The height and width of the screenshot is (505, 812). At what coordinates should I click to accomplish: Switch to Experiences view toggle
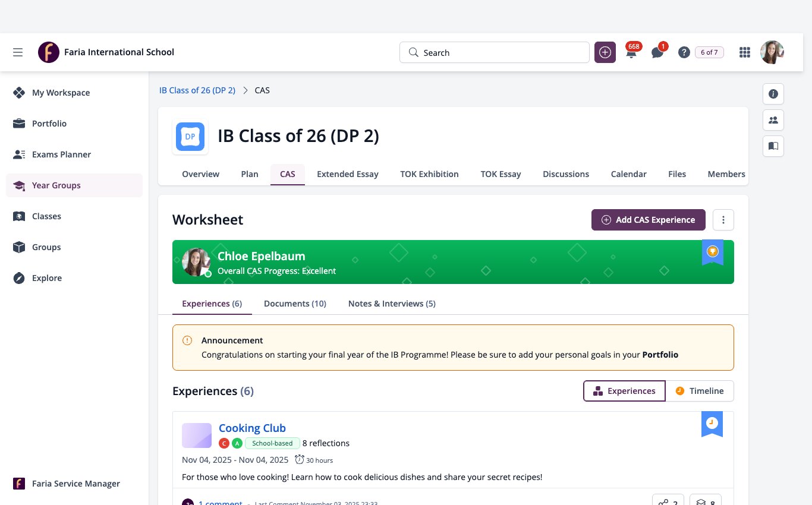625,391
